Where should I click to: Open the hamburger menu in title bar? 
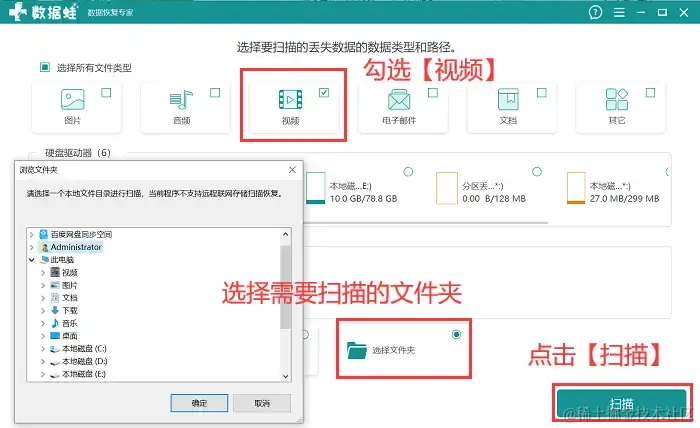pos(619,12)
